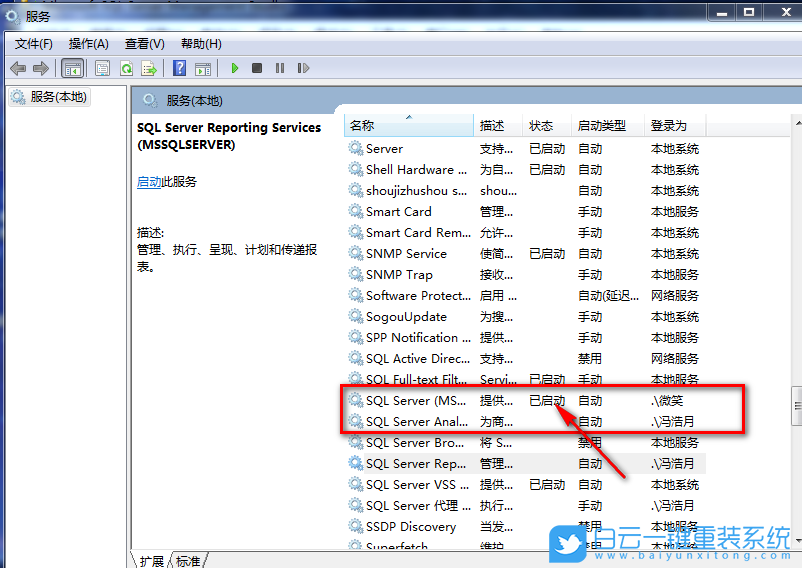
Task: Click gear icon of SNMP Service row
Action: pos(355,253)
